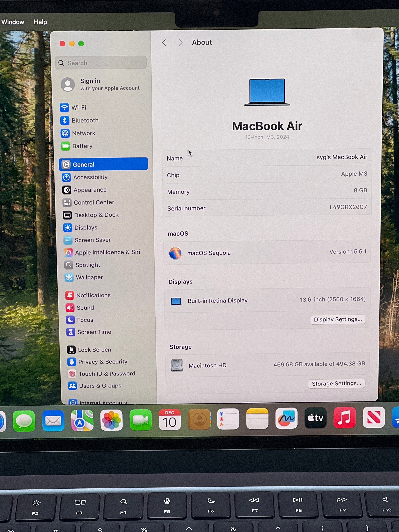Open Spotlight settings
The width and height of the screenshot is (399, 532).
[82, 265]
